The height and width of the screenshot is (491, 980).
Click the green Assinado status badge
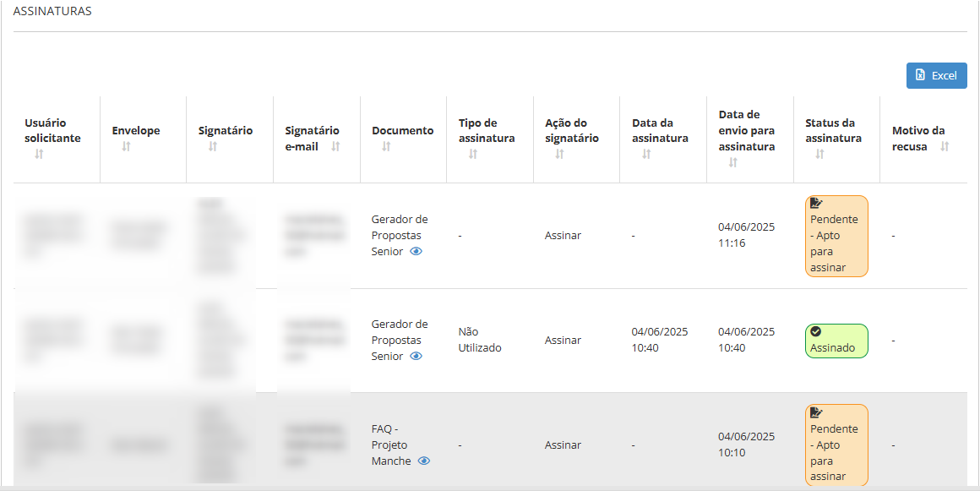pyautogui.click(x=836, y=341)
